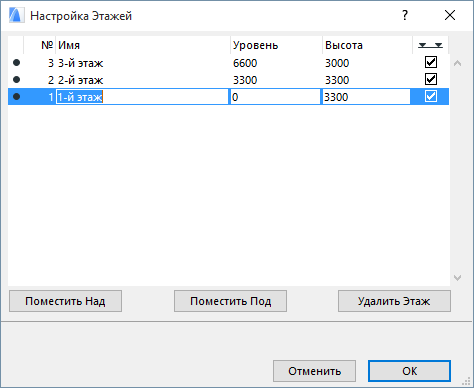Viewport: 474px width, 388px height.
Task: Open help with the question mark button
Action: [x=405, y=15]
